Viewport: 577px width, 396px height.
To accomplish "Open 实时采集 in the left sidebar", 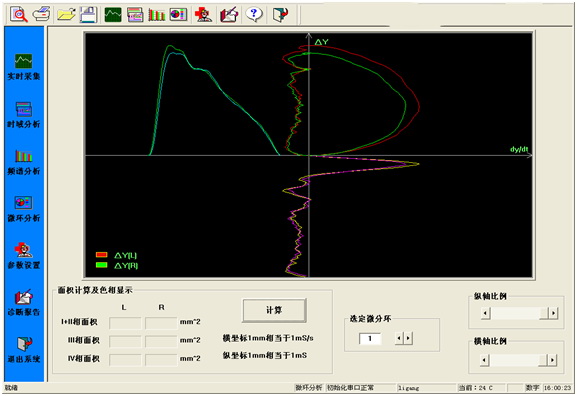I will [x=24, y=67].
